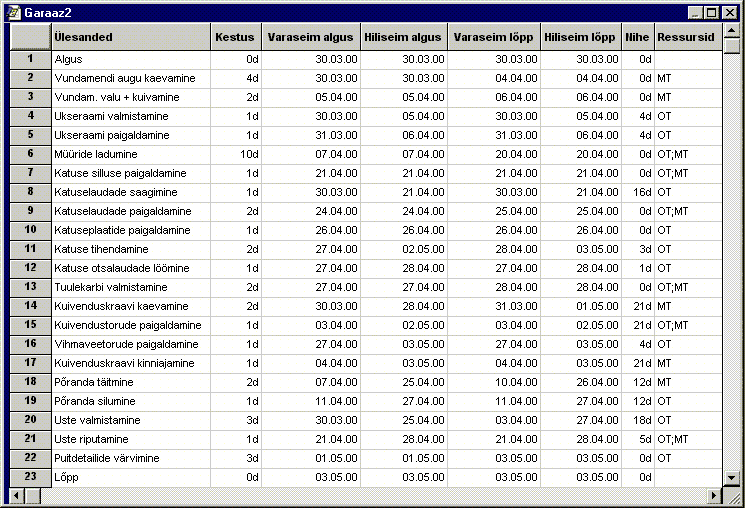Click horizontal scrollbar left arrow
This screenshot has width=745, height=508.
[x=17, y=496]
